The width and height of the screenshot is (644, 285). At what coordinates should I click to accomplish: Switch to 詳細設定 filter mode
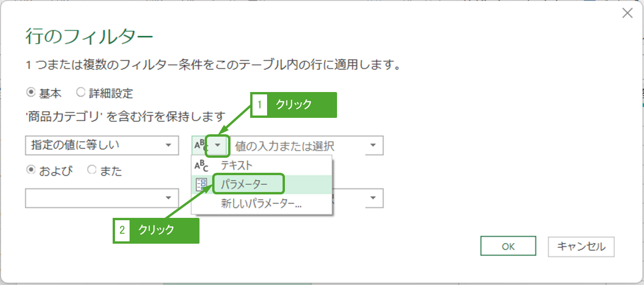pos(80,92)
